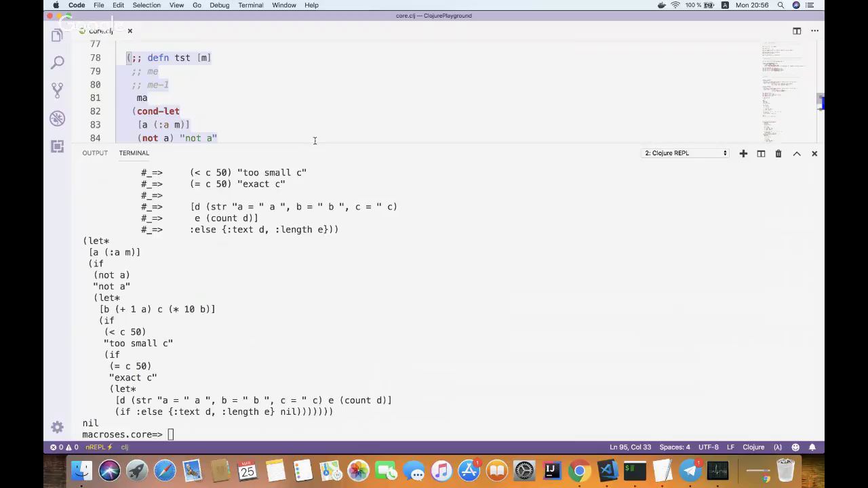This screenshot has height=488, width=868.
Task: Click the "defn tst [m]" text on line 78
Action: point(179,58)
